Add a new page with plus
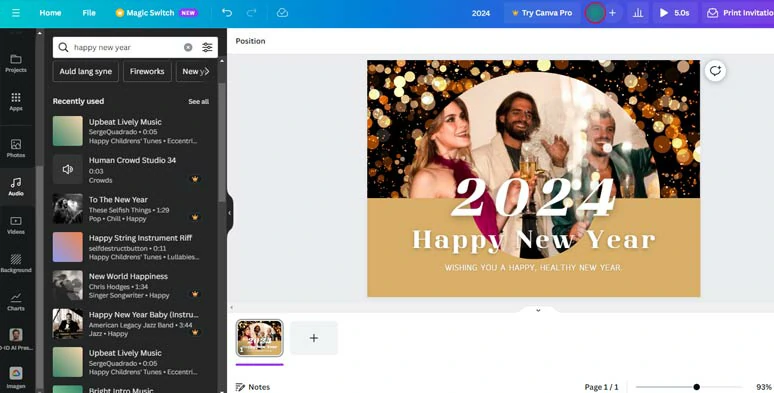This screenshot has width=774, height=393. 314,338
